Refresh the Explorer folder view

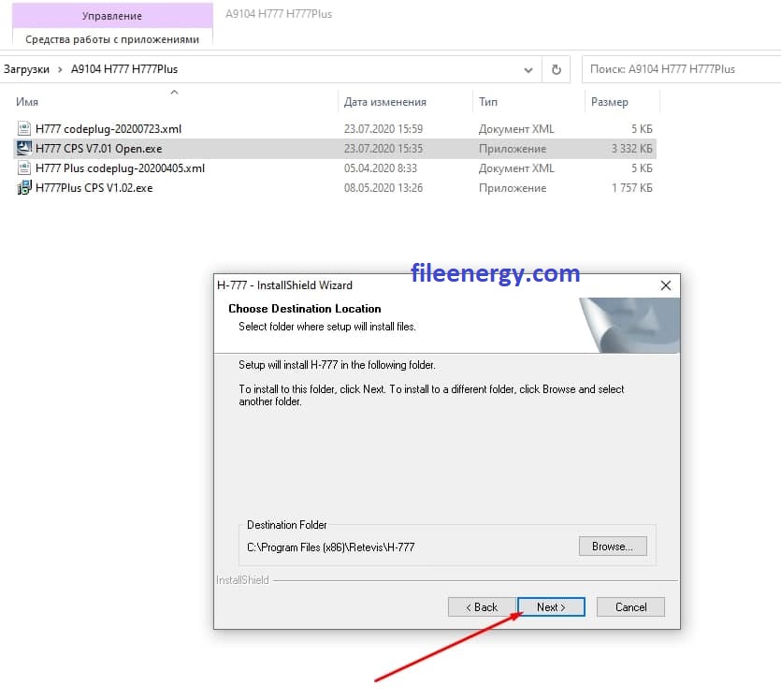[556, 69]
